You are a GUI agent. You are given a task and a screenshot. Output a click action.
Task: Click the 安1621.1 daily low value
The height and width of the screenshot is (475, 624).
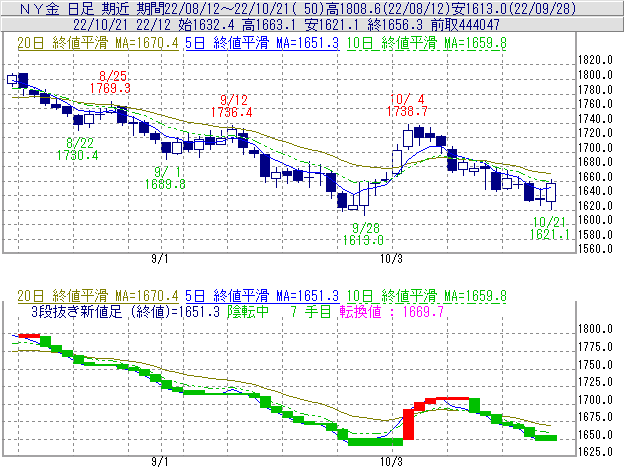point(332,25)
